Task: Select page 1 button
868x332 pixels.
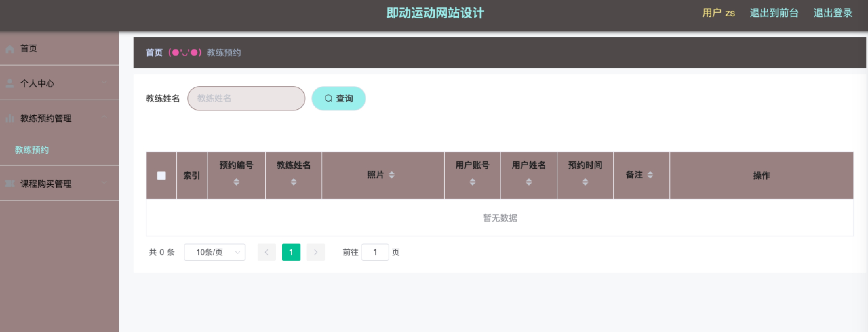Action: tap(291, 252)
